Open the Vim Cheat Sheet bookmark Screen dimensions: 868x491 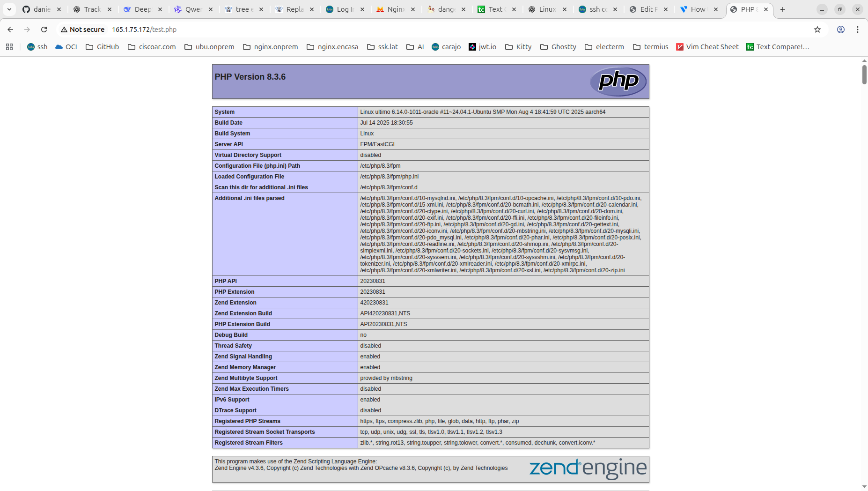pyautogui.click(x=707, y=47)
